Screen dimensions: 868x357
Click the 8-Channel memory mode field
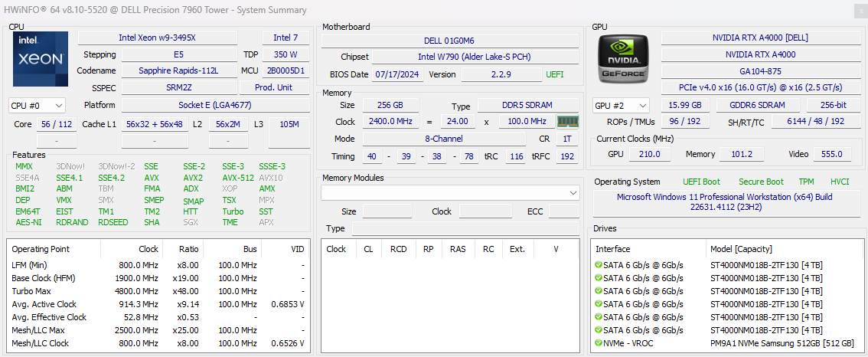(444, 139)
